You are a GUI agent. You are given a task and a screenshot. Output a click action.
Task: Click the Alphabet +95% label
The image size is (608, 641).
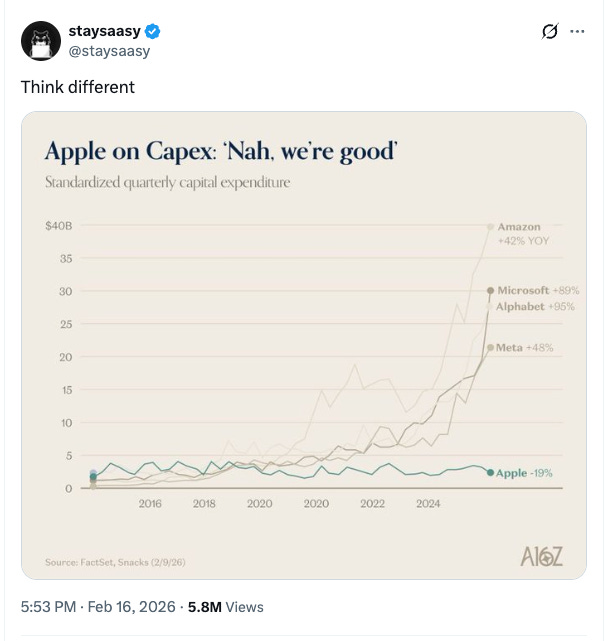535,306
